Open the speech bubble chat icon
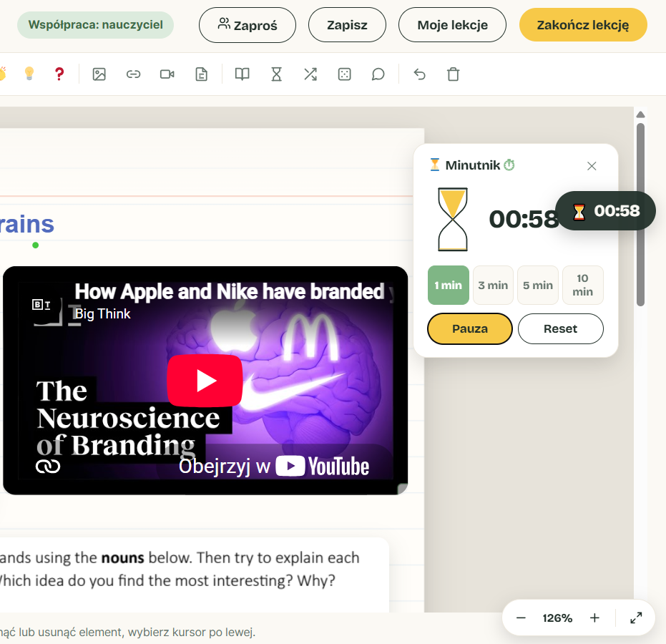The height and width of the screenshot is (644, 666). pos(378,74)
